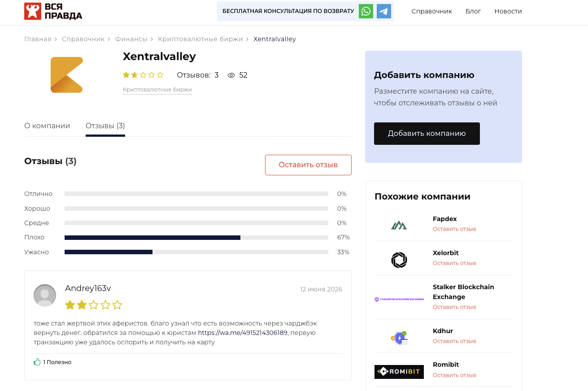588x391 pixels.
Task: Click the Xentralvalley company logo
Action: 67,75
